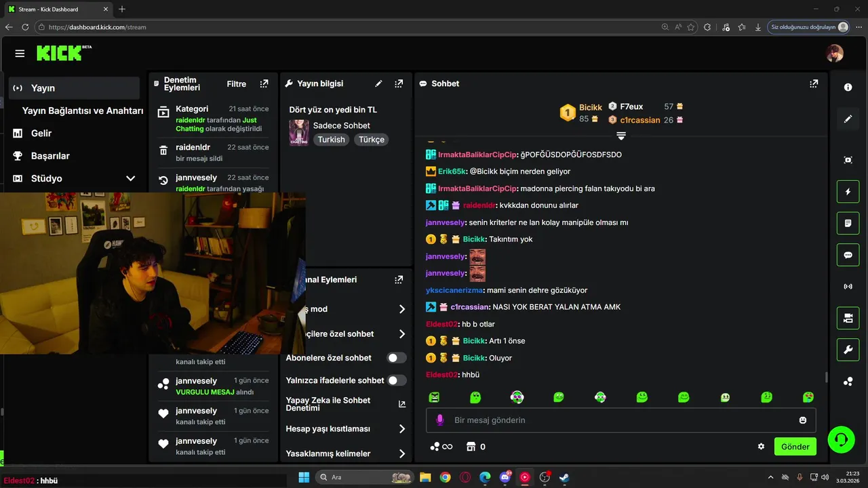The height and width of the screenshot is (488, 868).
Task: Open Steam from the taskbar
Action: (x=564, y=477)
